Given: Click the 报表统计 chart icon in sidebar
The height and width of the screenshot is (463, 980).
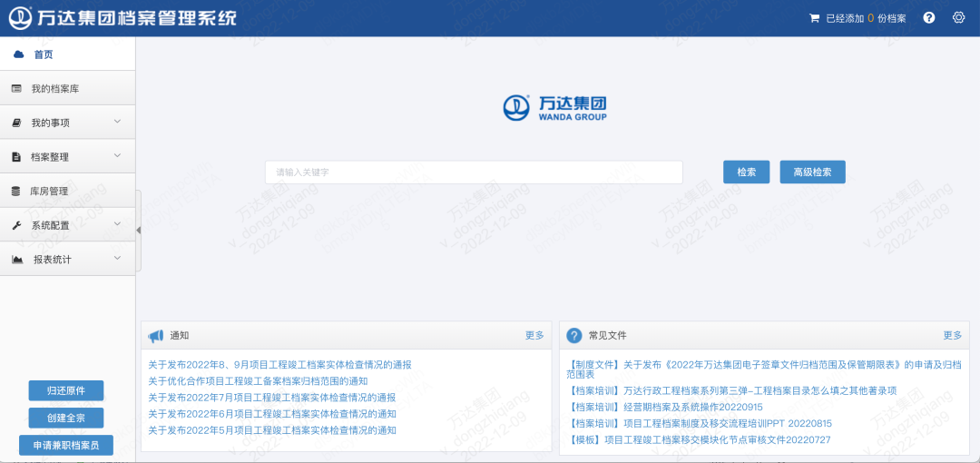Looking at the screenshot, I should click(x=16, y=260).
